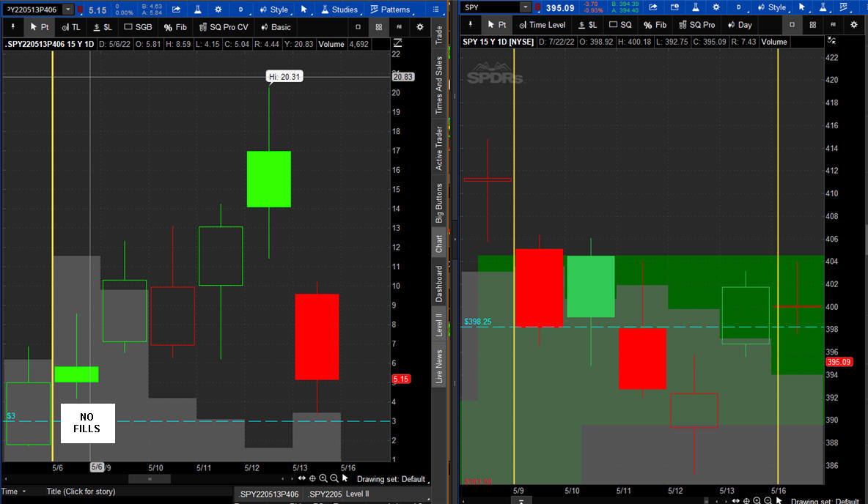Click pan arrows icon below left chart
This screenshot has height=504, width=868.
(x=301, y=478)
